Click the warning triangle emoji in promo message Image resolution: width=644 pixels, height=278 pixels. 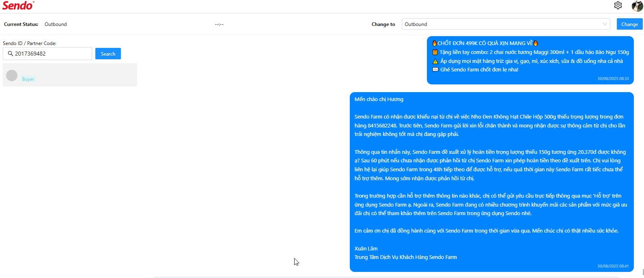pos(435,61)
